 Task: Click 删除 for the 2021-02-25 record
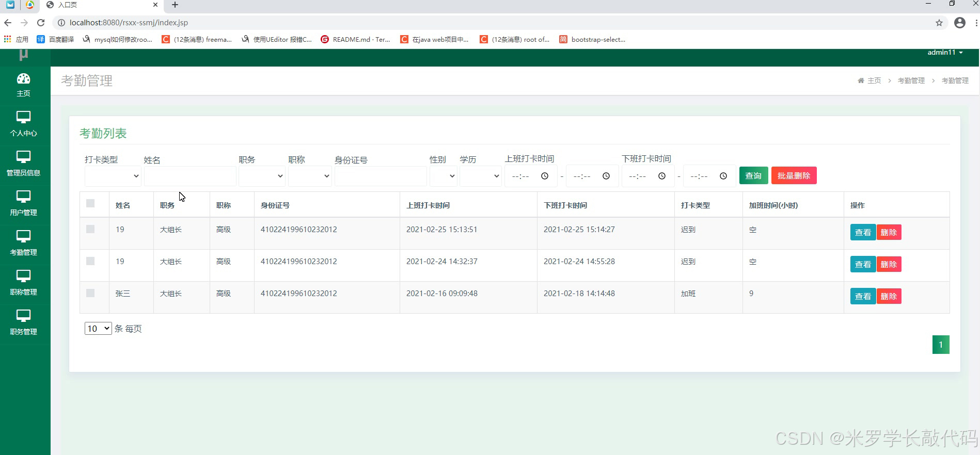(x=889, y=233)
